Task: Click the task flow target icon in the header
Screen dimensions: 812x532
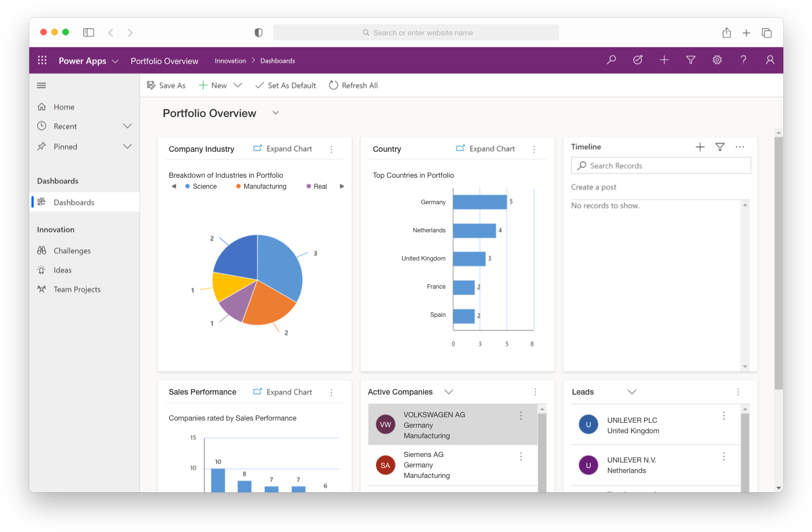Action: pos(638,60)
